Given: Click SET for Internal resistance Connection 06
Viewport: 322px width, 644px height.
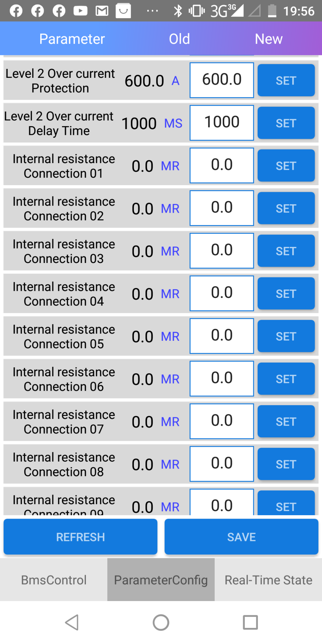Looking at the screenshot, I should [x=286, y=379].
